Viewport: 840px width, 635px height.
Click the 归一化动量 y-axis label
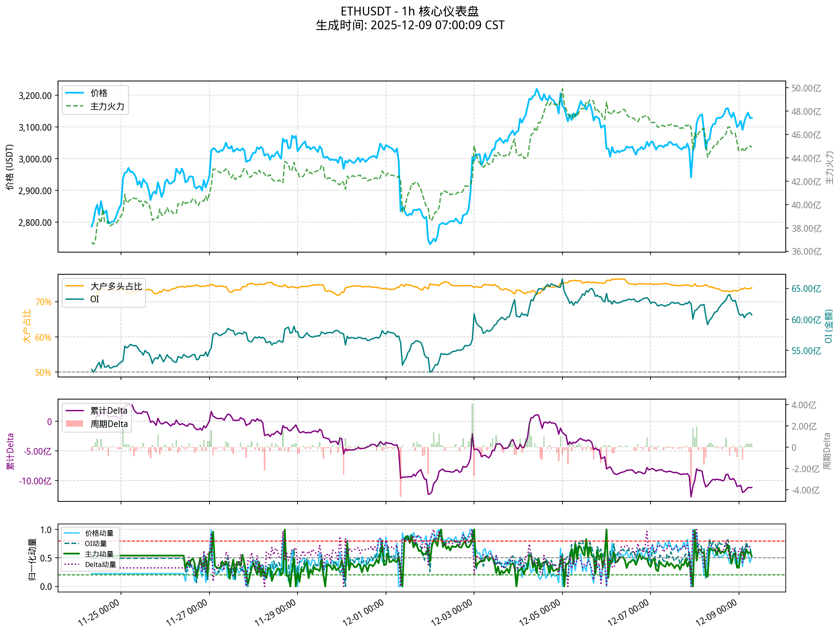[x=32, y=559]
